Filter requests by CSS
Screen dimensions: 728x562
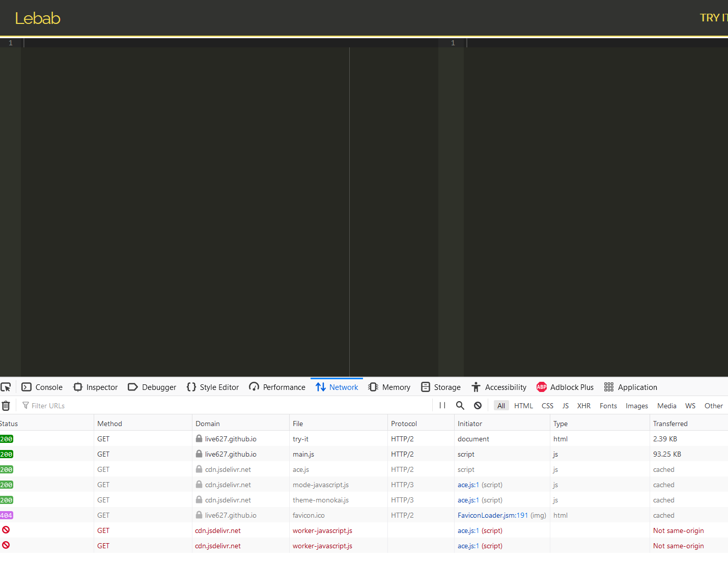[x=547, y=406]
